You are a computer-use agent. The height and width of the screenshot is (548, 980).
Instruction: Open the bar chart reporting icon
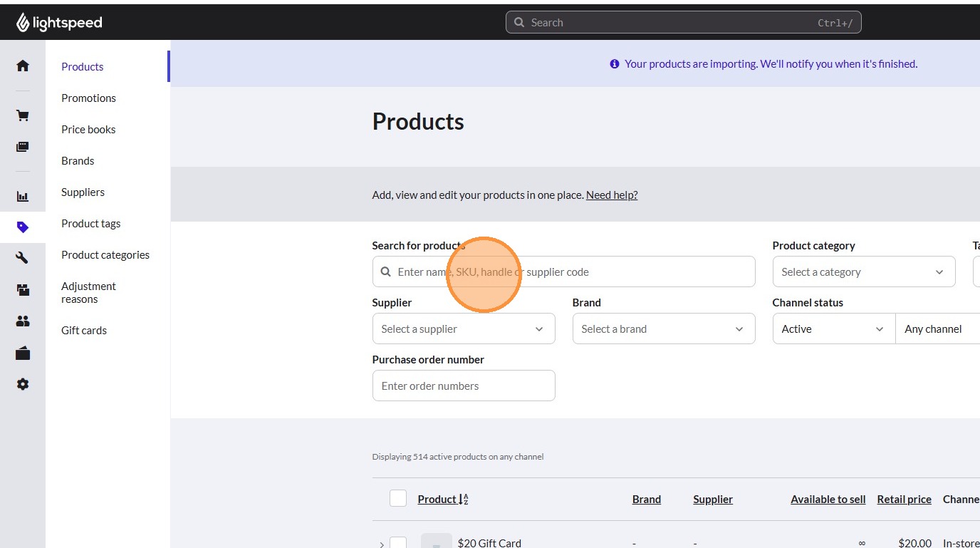pyautogui.click(x=23, y=196)
